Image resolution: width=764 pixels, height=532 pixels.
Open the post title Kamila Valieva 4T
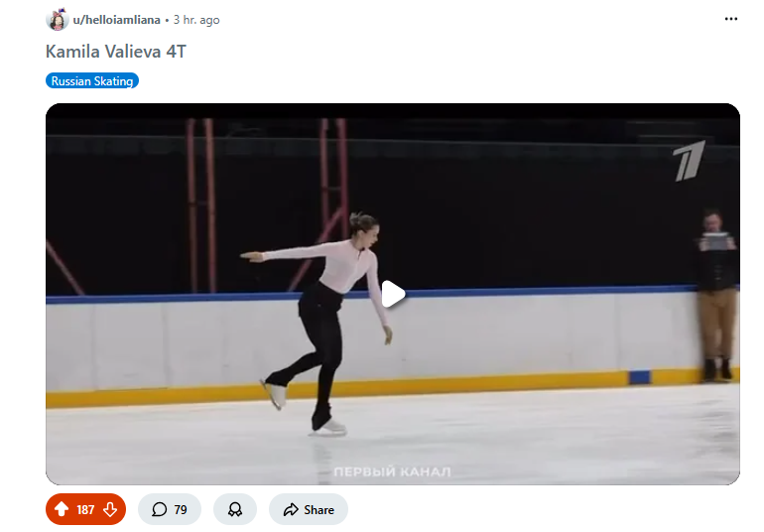[x=116, y=52]
